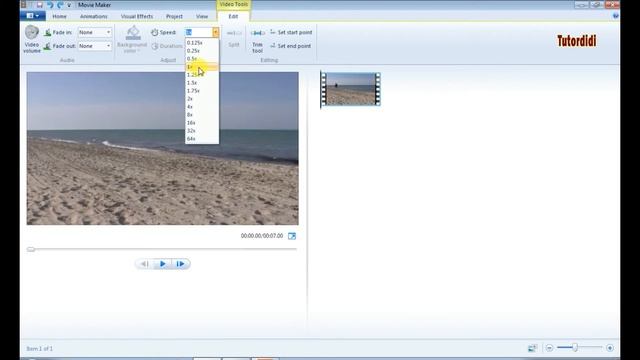Save project from quick access toolbar
The height and width of the screenshot is (360, 640).
pyautogui.click(x=40, y=5)
